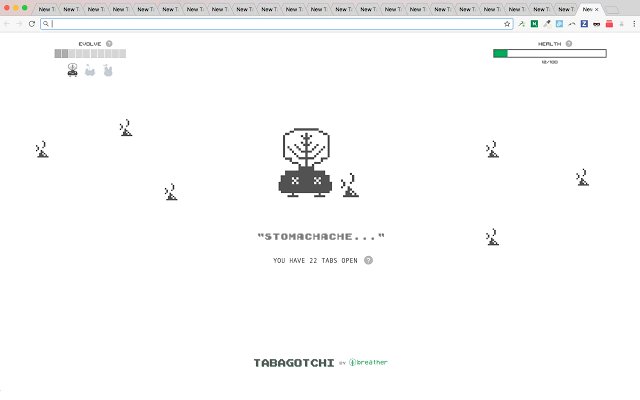Click the TABAGOTCHI logo text
This screenshot has height=400, width=640.
[x=294, y=363]
